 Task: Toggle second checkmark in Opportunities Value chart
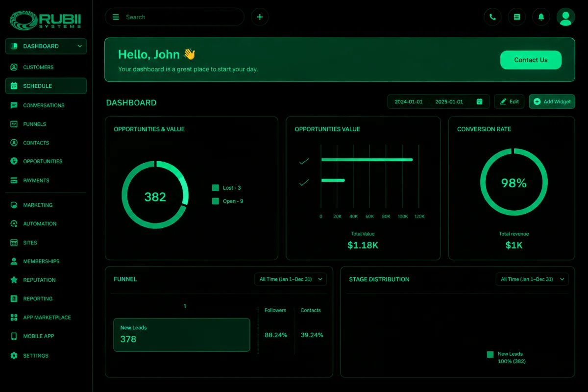304,182
